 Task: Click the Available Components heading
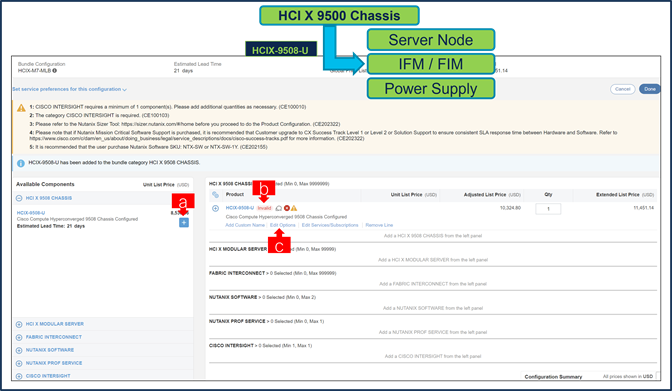point(45,184)
